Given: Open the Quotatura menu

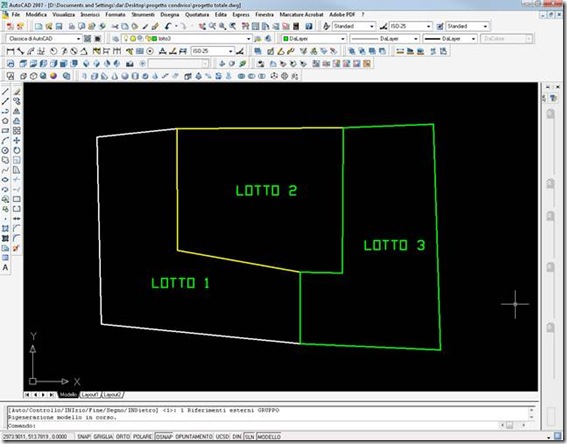Looking at the screenshot, I should click(x=197, y=15).
